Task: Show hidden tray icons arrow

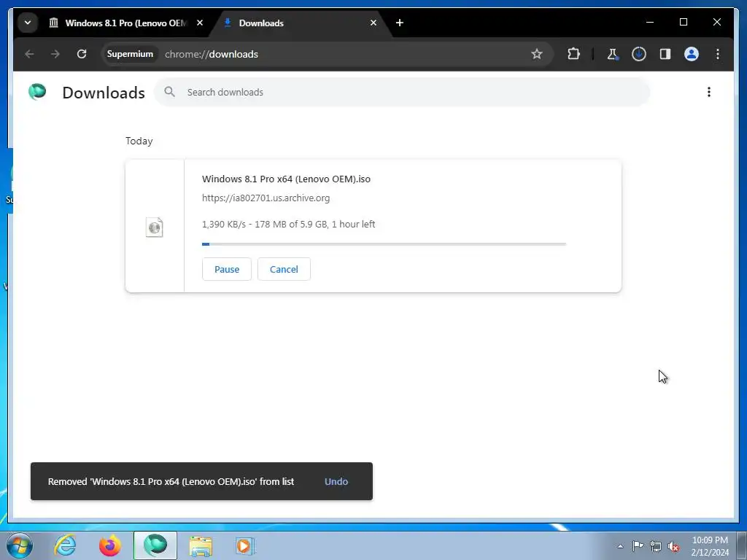Action: tap(620, 546)
